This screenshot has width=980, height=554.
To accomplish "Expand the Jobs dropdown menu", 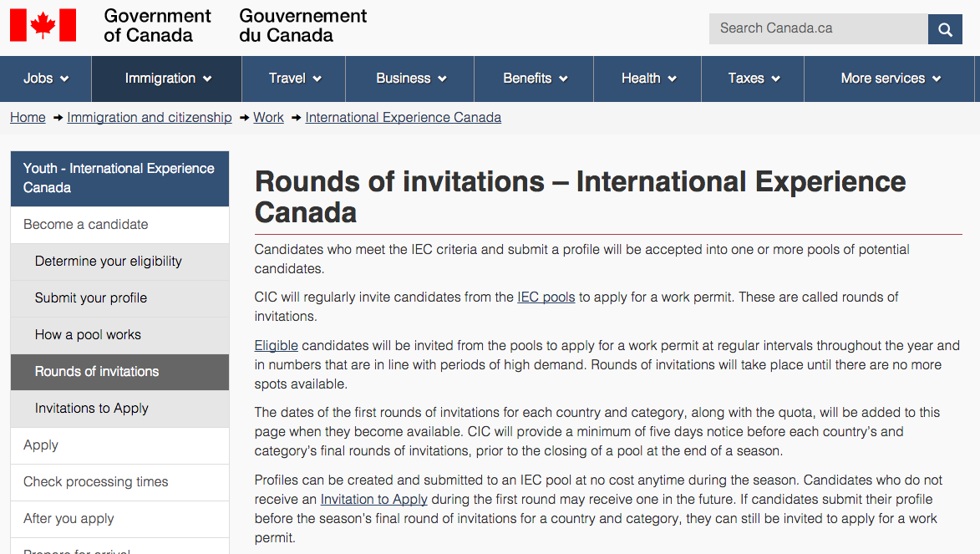I will point(46,79).
